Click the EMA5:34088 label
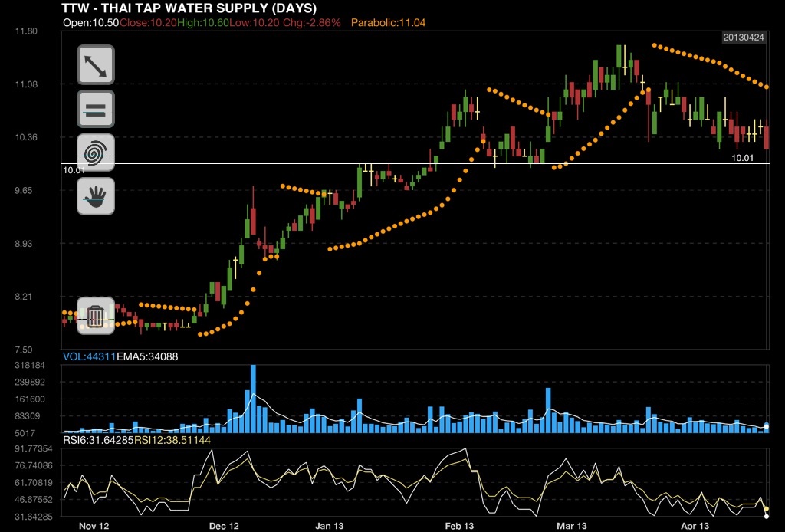 (147, 356)
